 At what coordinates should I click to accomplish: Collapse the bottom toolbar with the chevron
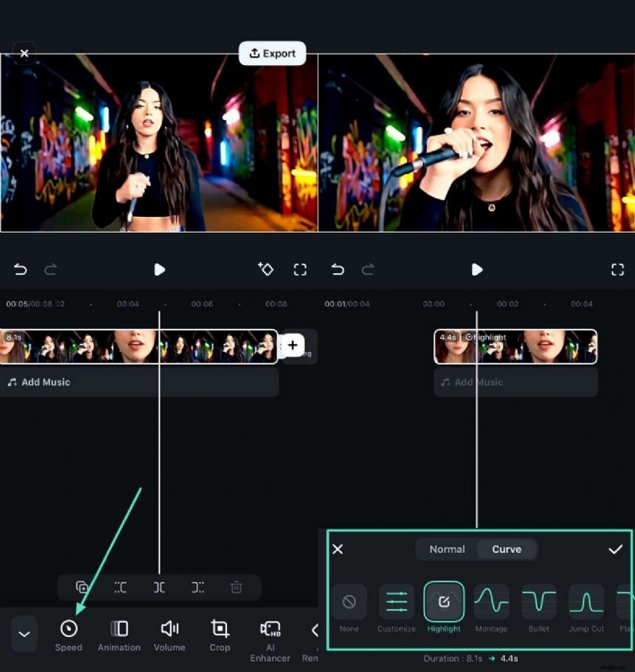click(24, 634)
